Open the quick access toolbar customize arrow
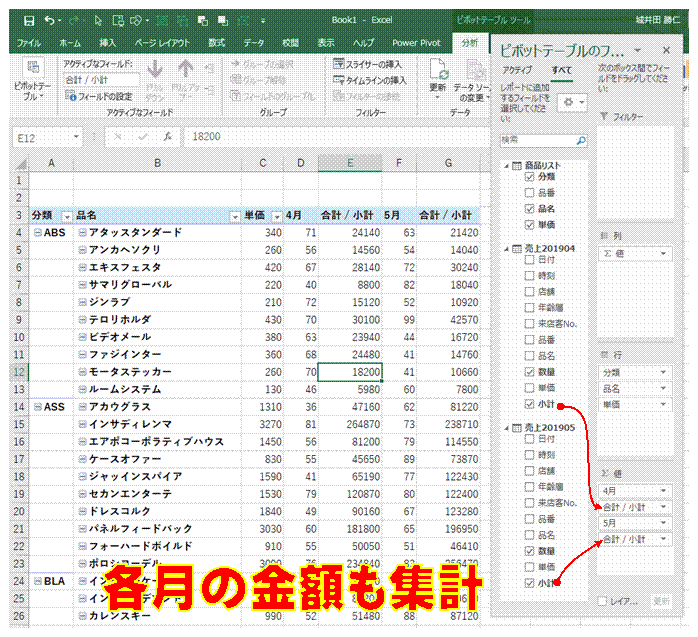The image size is (698, 637). (263, 20)
